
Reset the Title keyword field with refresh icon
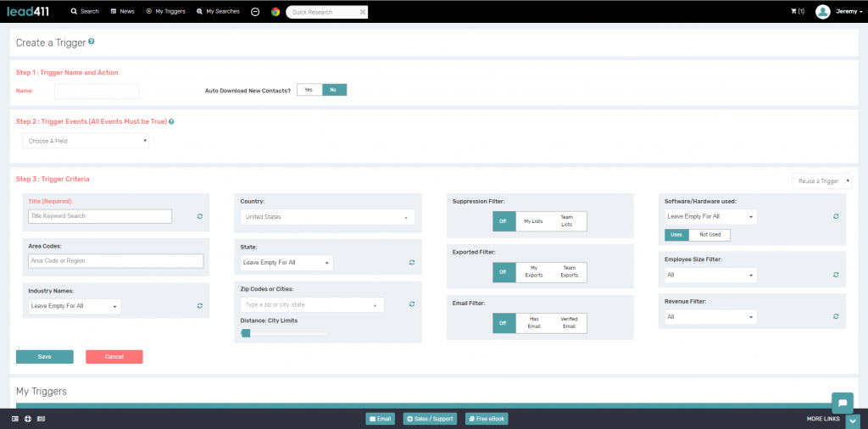pos(200,216)
